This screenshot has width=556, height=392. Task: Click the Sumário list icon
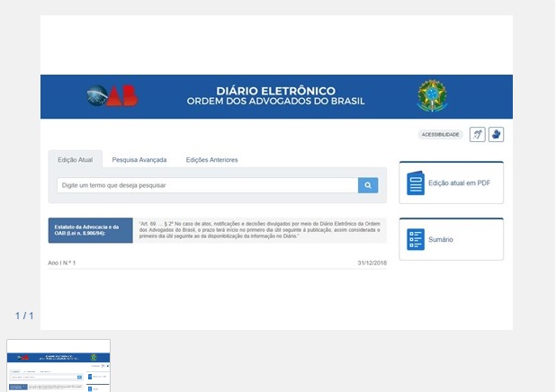tap(416, 239)
